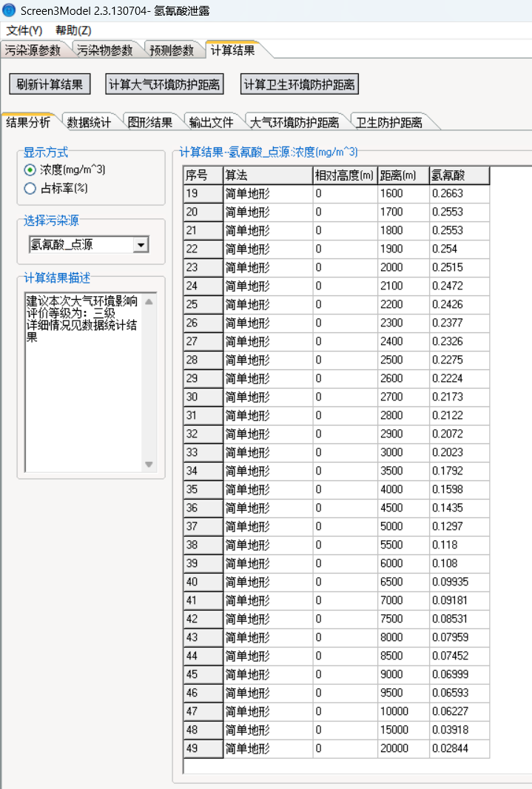Open the 大气环境防护距离 sub-tab
Viewport: 532px width, 789px height.
(294, 122)
